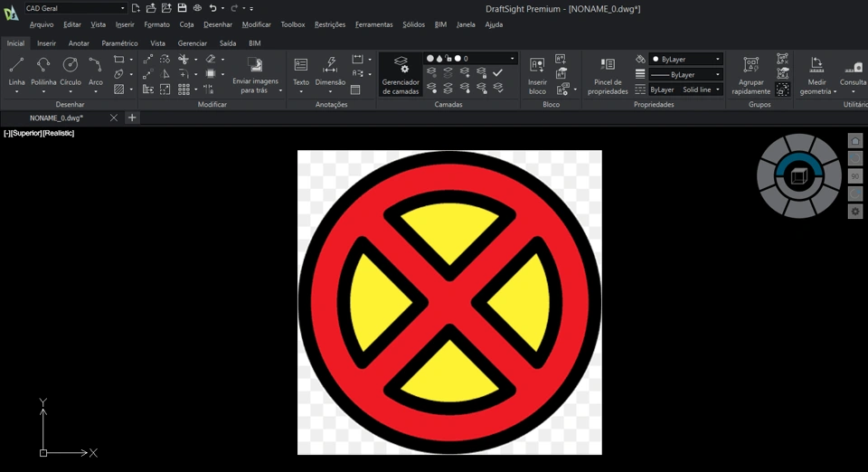This screenshot has width=868, height=472.
Task: Open the Ajuda menu
Action: 494,24
